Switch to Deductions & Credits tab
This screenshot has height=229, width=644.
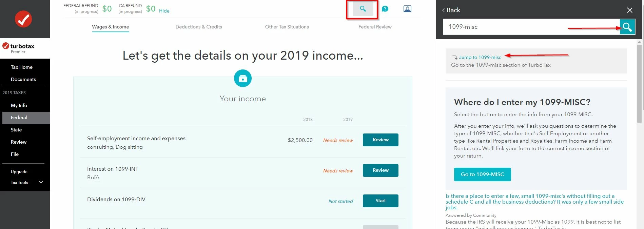click(199, 27)
